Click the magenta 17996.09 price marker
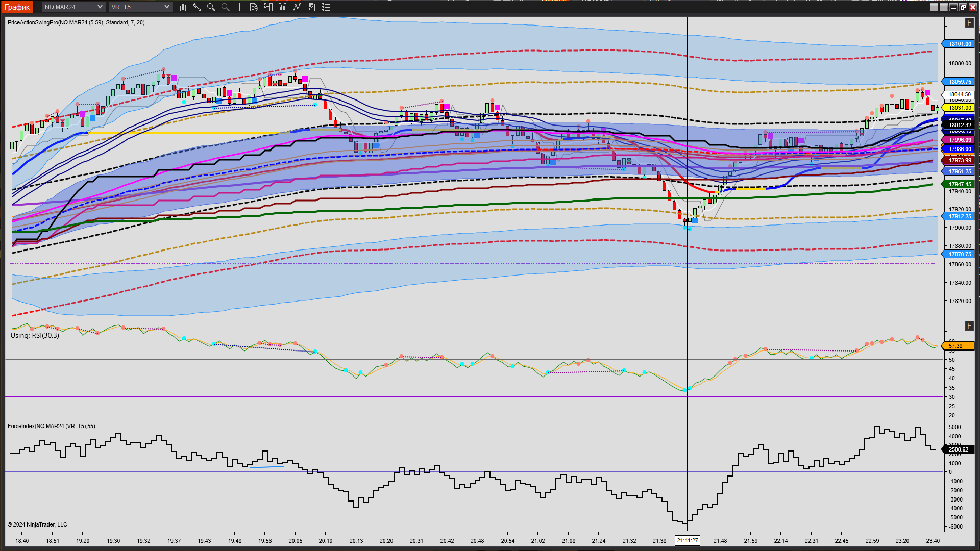This screenshot has width=980, height=551. [x=959, y=140]
